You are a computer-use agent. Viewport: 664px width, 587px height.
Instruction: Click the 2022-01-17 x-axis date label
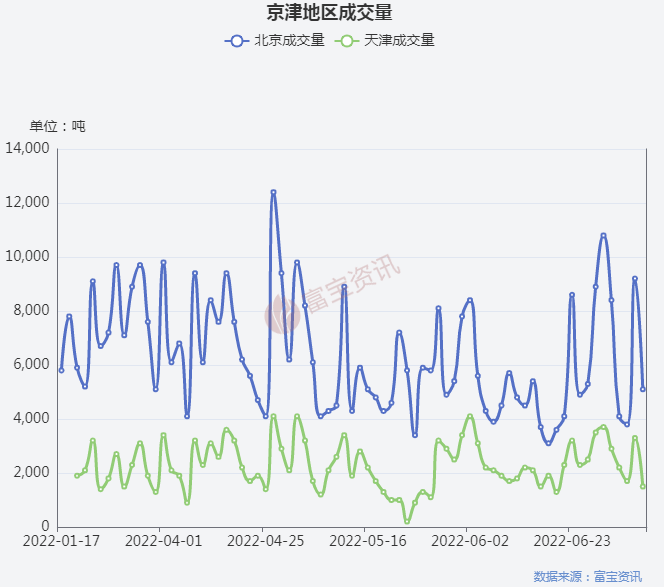click(59, 541)
